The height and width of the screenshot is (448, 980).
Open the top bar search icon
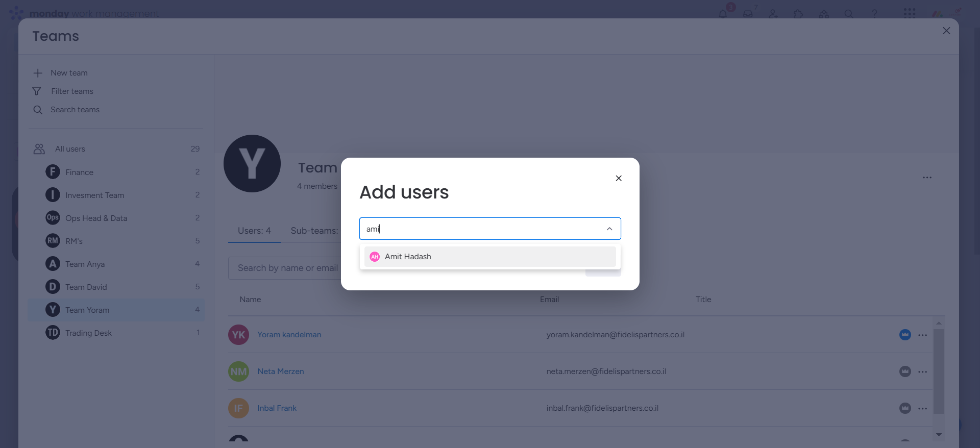(x=849, y=14)
